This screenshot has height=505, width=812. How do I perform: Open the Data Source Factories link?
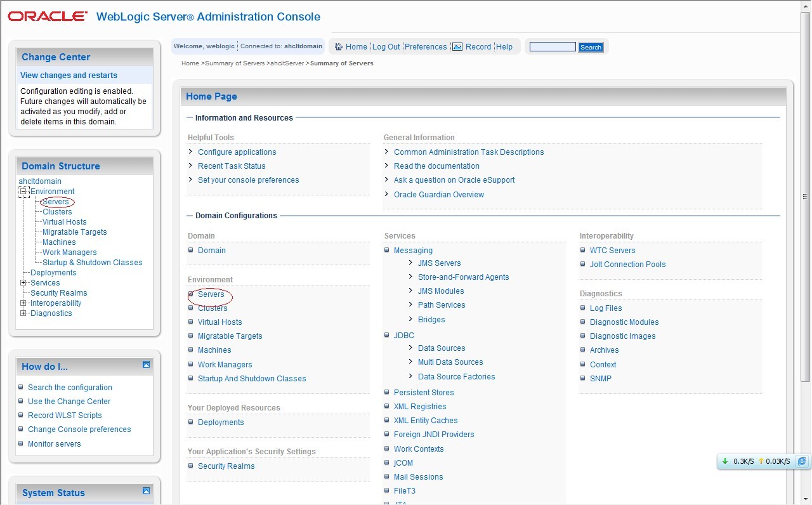tap(457, 377)
